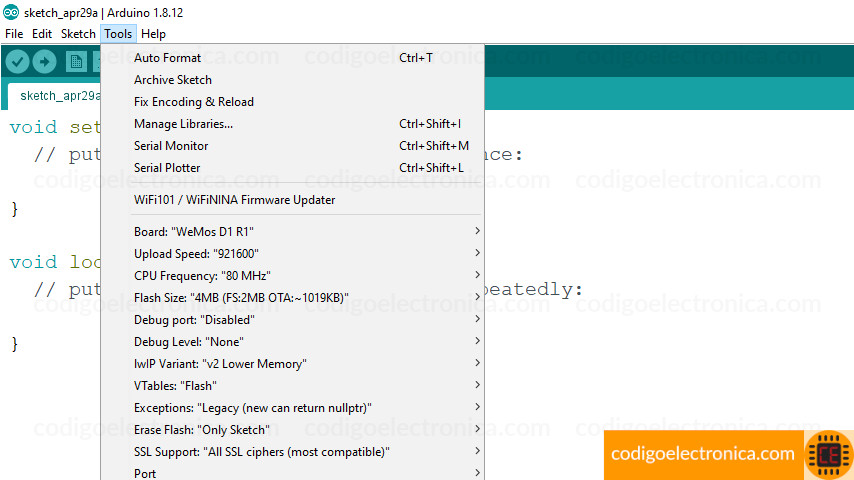Click the New sketch document icon

(x=76, y=62)
